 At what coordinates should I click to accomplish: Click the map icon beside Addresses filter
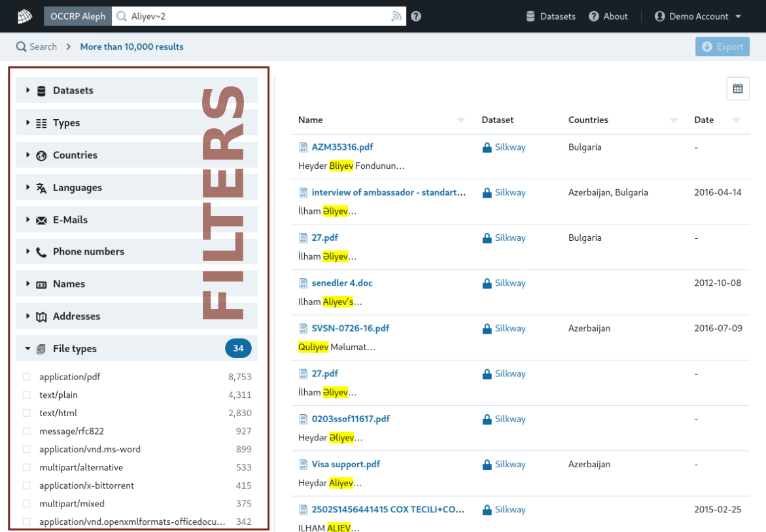coord(41,317)
